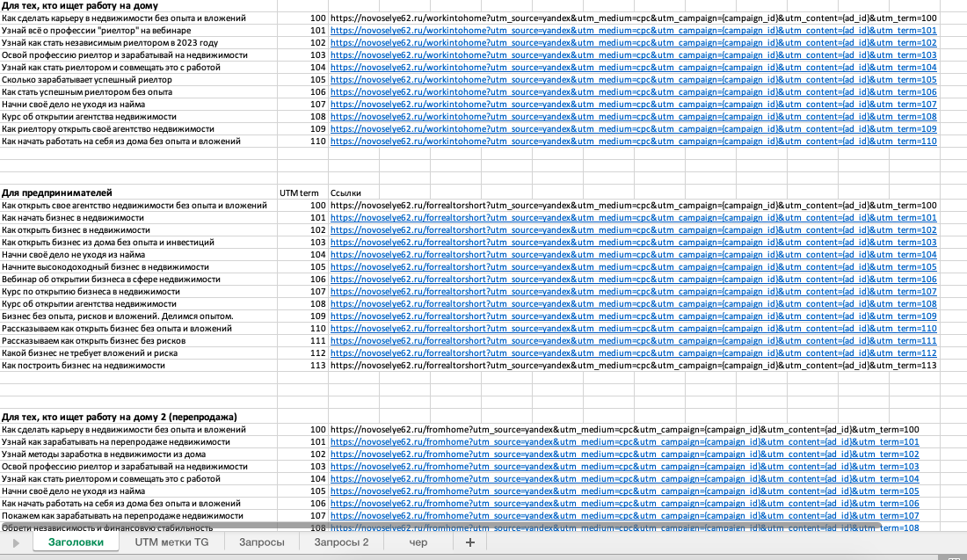Click the fromhome link ending utm_term=107
Screen dimensions: 967x560
click(625, 516)
